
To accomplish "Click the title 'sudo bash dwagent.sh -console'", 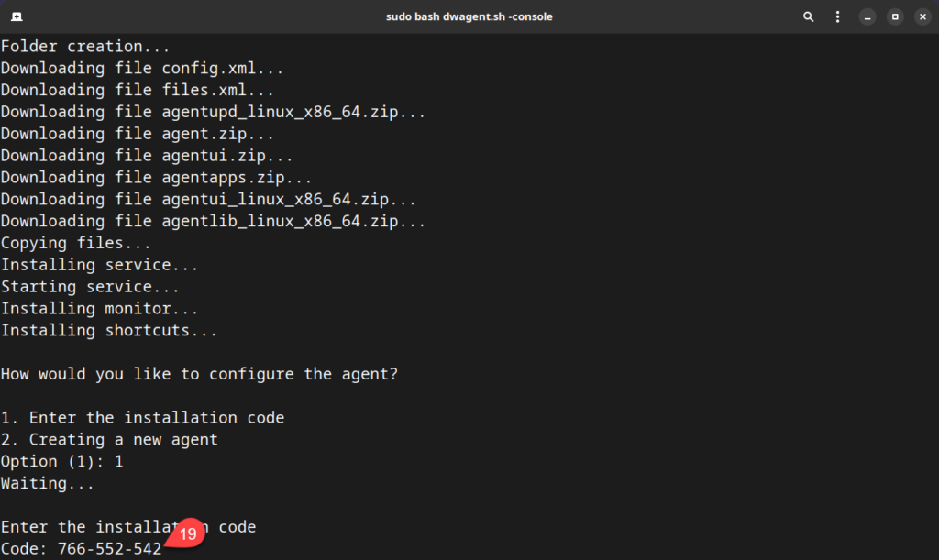I will (x=469, y=16).
